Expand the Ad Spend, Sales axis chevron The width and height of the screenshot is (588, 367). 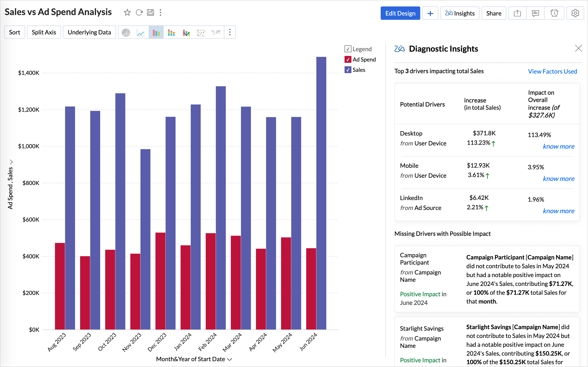pyautogui.click(x=11, y=162)
